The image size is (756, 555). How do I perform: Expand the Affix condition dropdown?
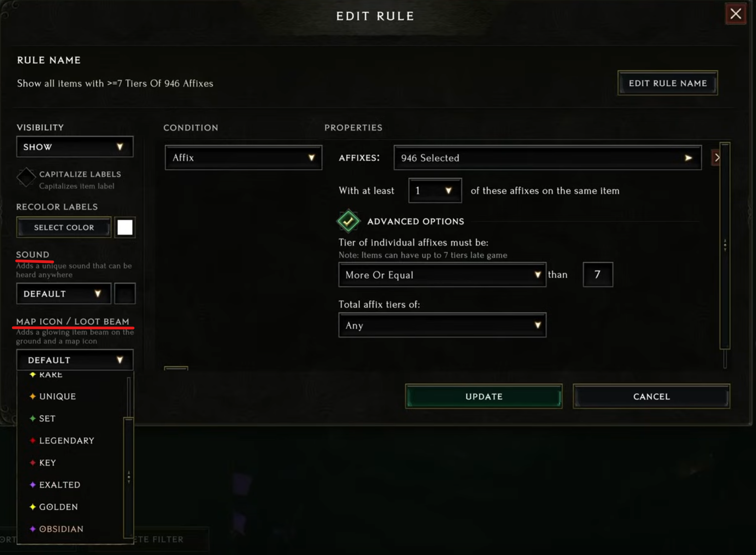(243, 158)
